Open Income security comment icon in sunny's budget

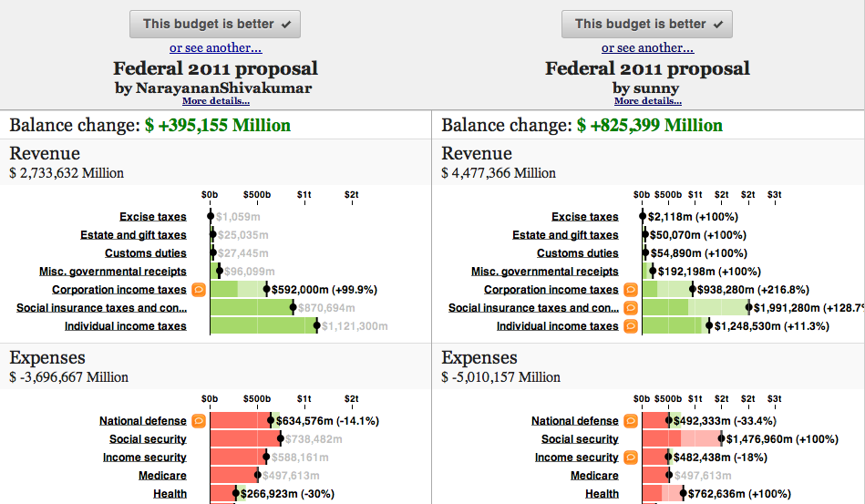tap(631, 458)
